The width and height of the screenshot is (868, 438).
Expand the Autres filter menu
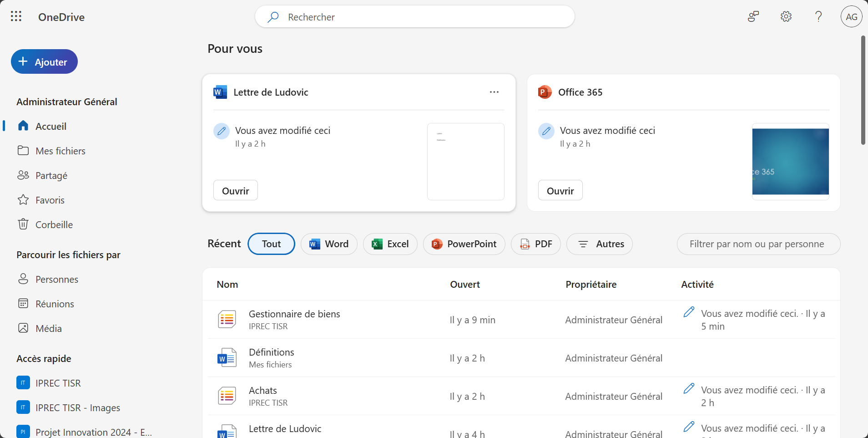pyautogui.click(x=599, y=244)
